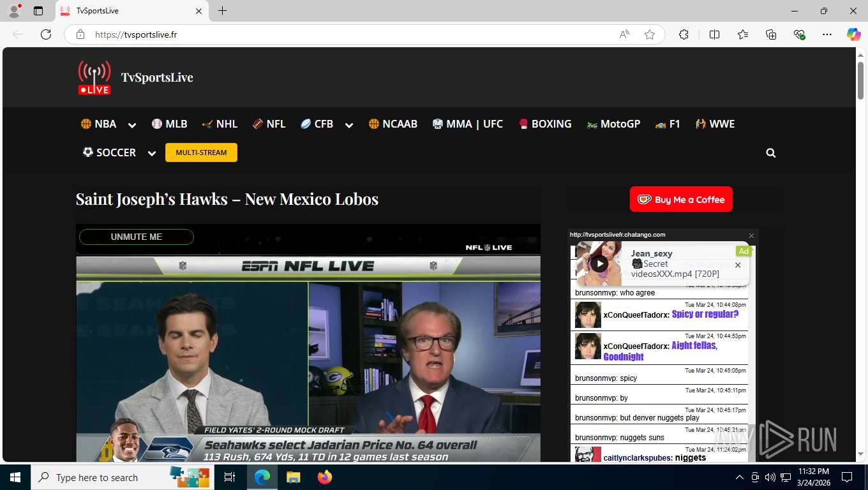The image size is (868, 490).
Task: Click UNMUTE ME on the video
Action: click(x=137, y=237)
